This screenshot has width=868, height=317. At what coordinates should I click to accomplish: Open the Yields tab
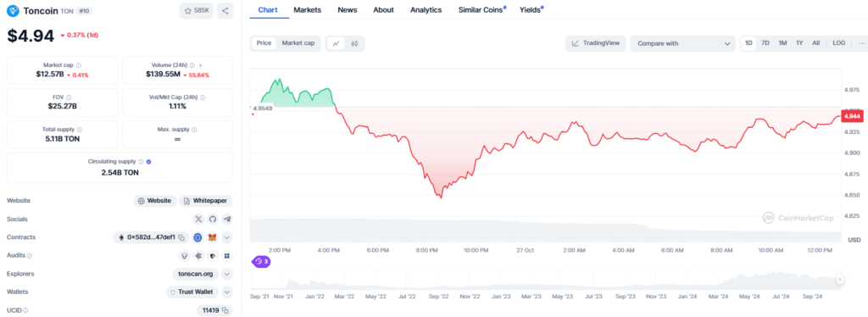pos(531,10)
